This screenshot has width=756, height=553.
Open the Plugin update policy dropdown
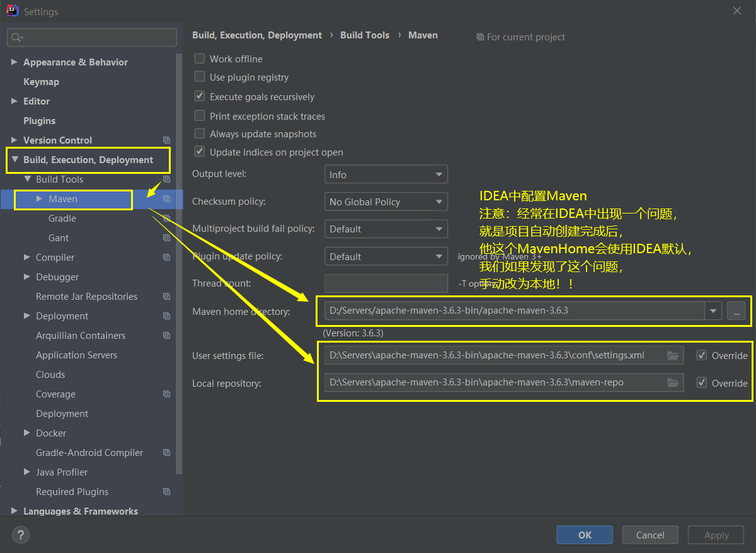click(x=386, y=256)
